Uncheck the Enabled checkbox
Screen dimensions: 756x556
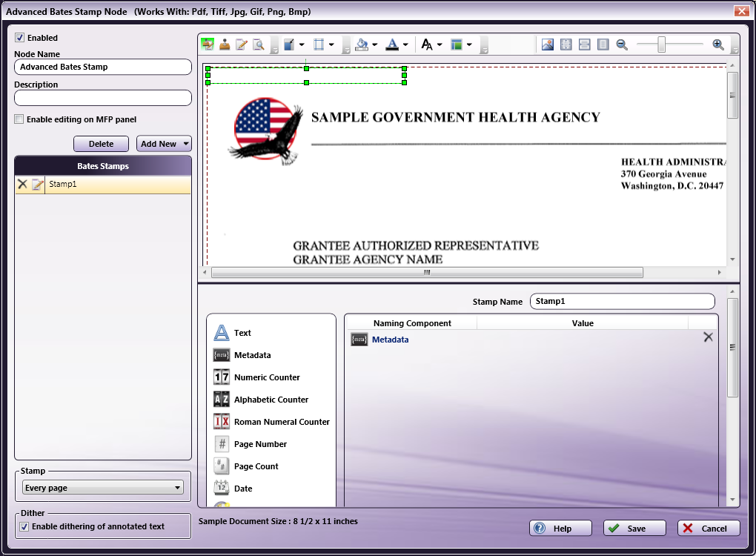pyautogui.click(x=20, y=38)
